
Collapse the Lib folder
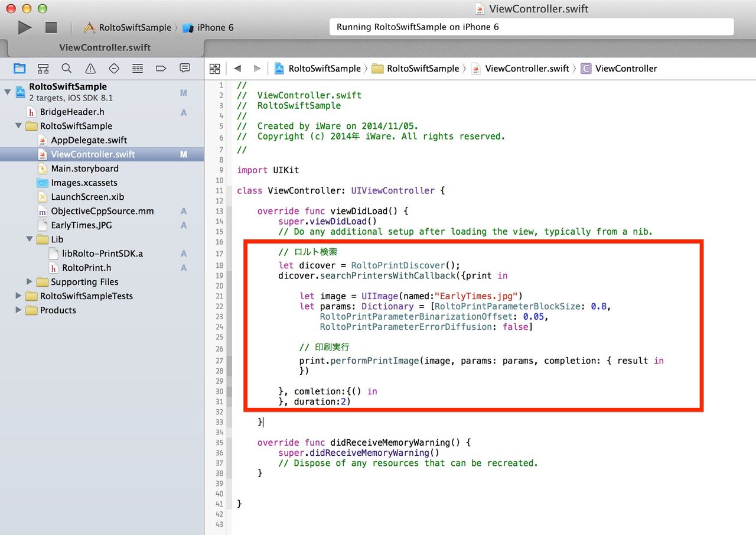pyautogui.click(x=30, y=239)
